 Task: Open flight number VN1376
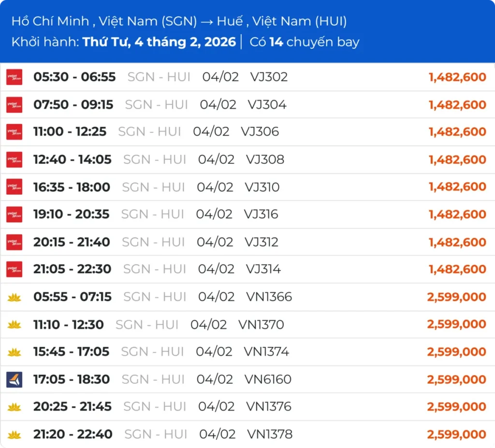click(269, 407)
